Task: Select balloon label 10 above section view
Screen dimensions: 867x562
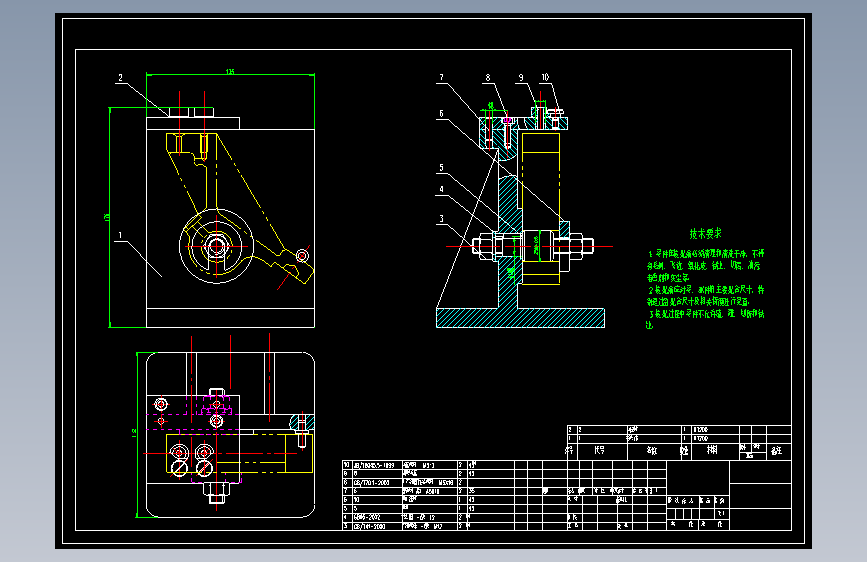Action: pos(545,77)
